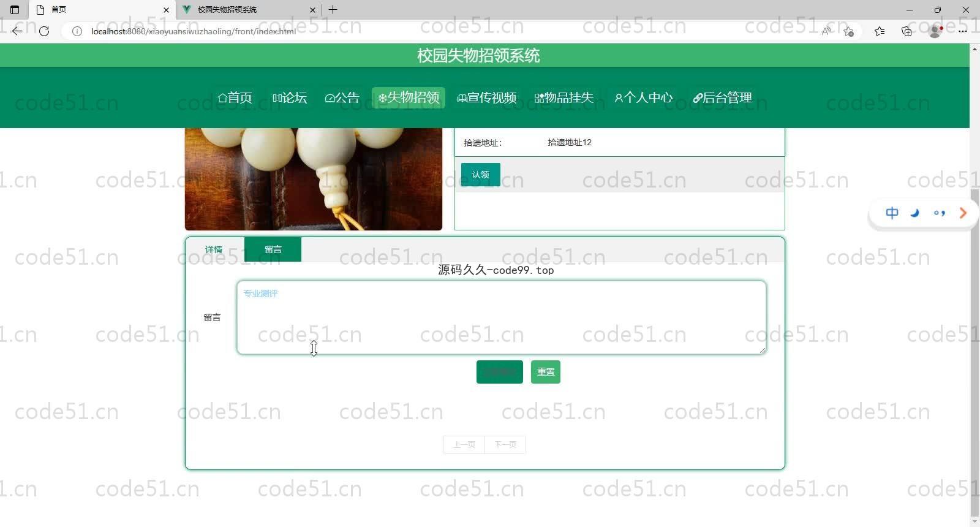Go to next page with 下一页
Viewport: 980px width, 527px height.
tap(505, 445)
